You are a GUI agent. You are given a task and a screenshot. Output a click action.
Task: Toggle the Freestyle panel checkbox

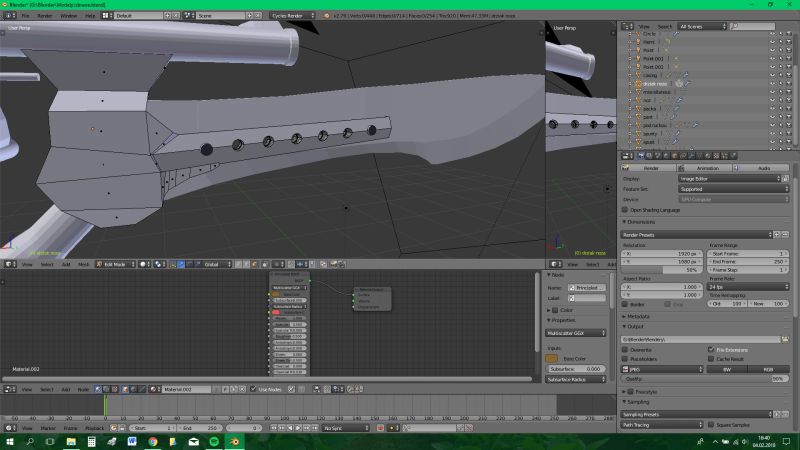(631, 392)
